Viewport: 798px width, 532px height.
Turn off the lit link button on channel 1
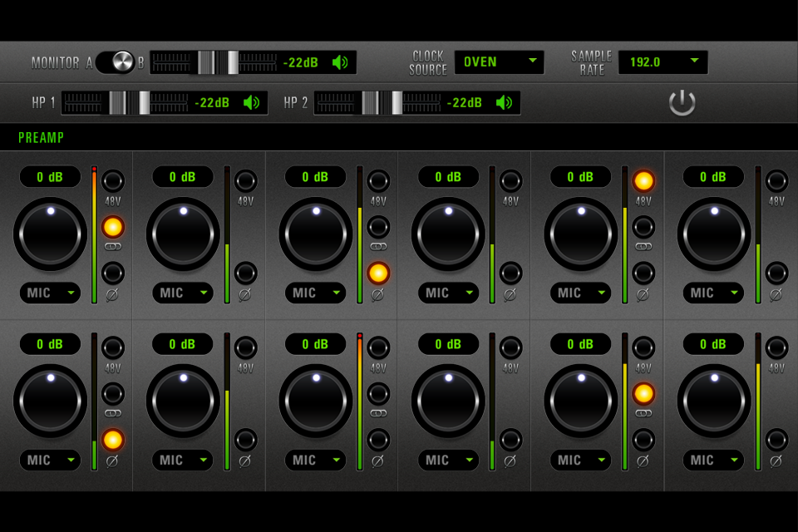pyautogui.click(x=113, y=227)
